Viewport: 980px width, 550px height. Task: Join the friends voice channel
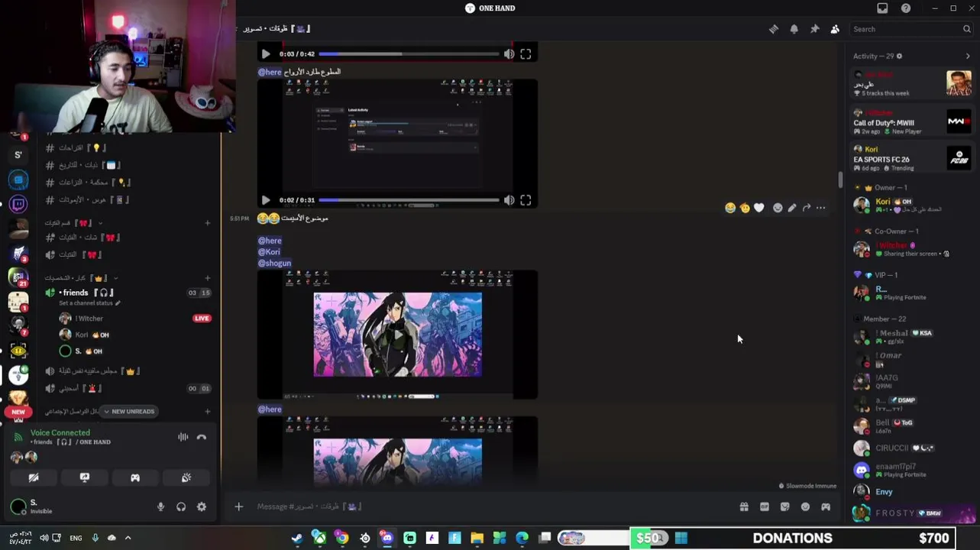tap(128, 293)
